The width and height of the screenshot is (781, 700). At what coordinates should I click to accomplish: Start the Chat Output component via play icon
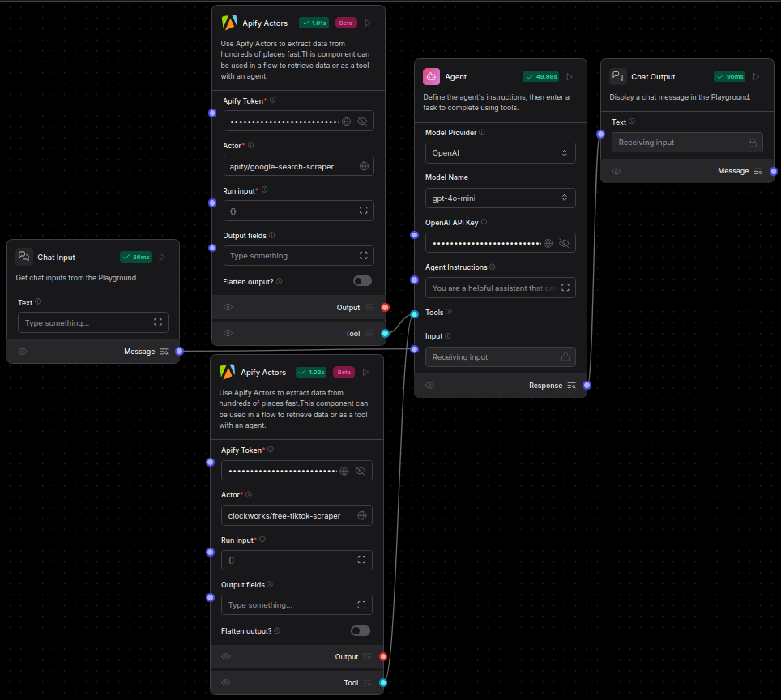(x=756, y=76)
